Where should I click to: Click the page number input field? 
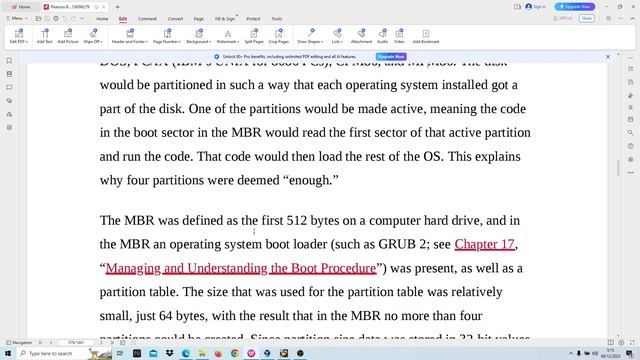pyautogui.click(x=76, y=342)
